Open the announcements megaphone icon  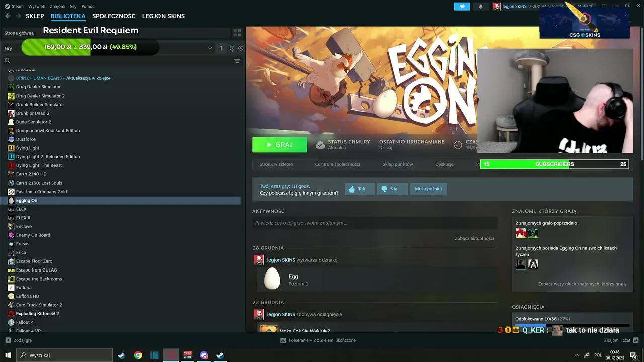coord(462,6)
